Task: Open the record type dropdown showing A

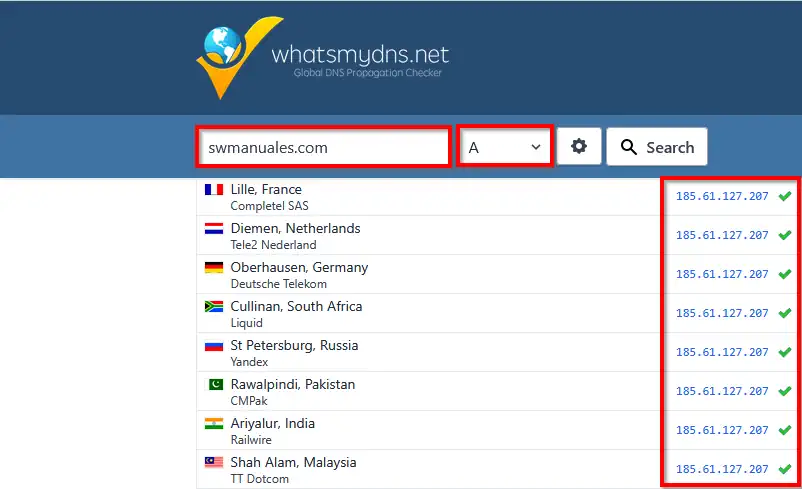Action: [504, 147]
